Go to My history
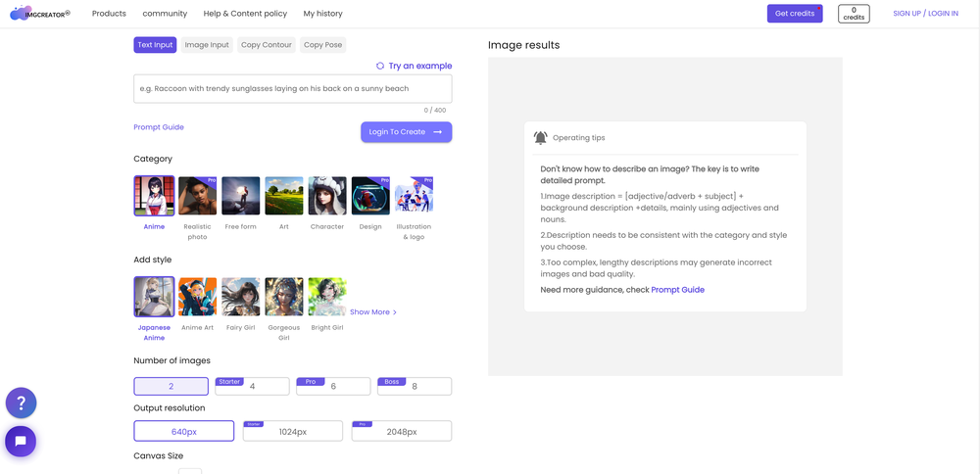The width and height of the screenshot is (980, 474). point(322,13)
